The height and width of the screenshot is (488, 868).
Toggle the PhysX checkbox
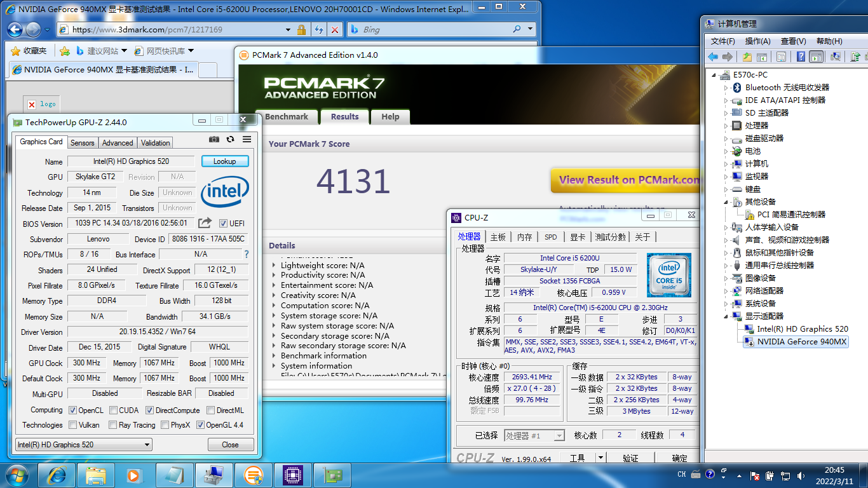click(x=165, y=425)
